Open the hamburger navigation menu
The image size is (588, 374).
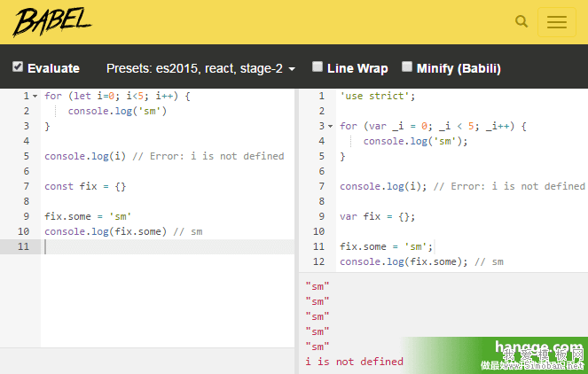click(x=556, y=23)
